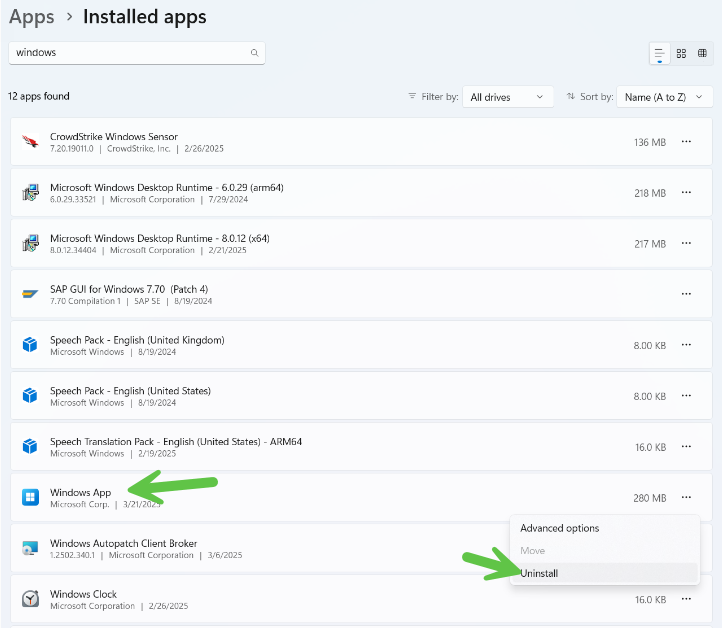Switch to list view layout
Viewport: 722px width, 628px height.
click(659, 54)
